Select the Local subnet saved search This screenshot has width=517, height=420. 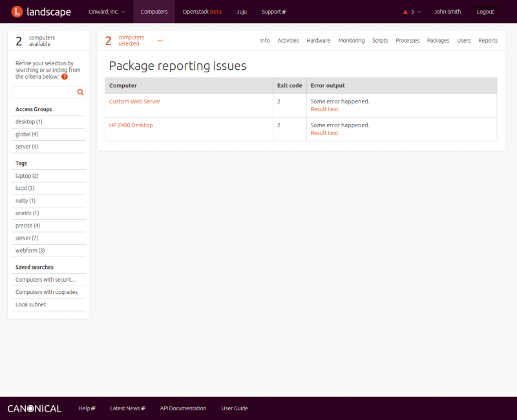pos(30,304)
